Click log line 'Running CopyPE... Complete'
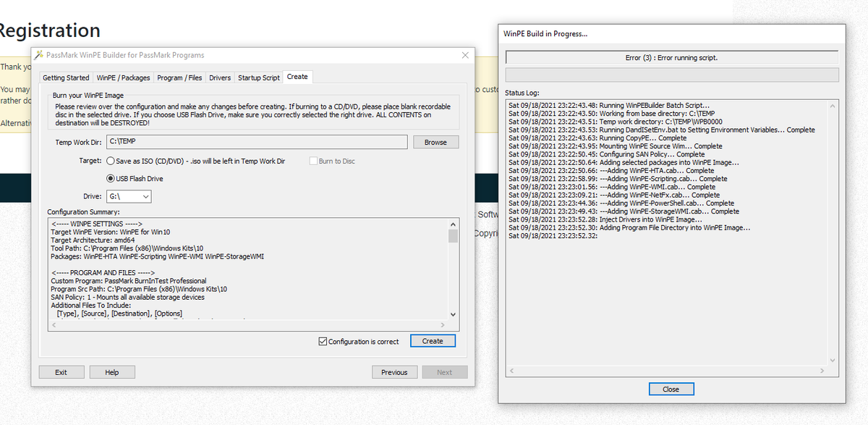The image size is (868, 425). [x=597, y=138]
